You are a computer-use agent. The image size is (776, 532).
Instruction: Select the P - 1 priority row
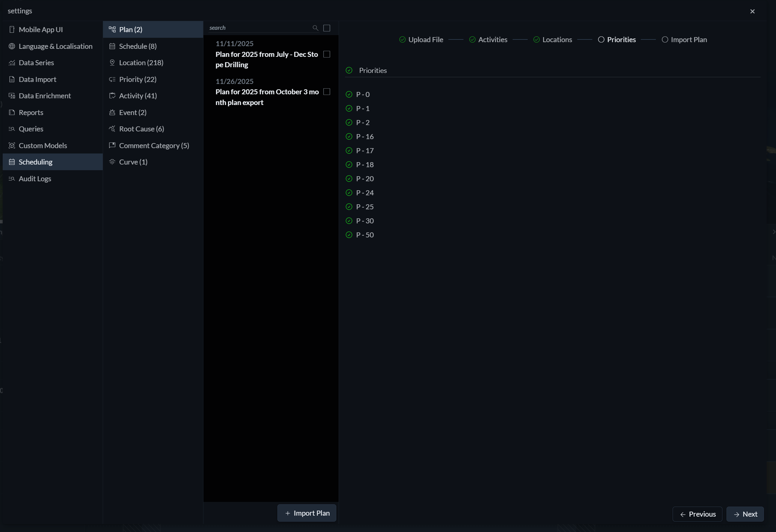pyautogui.click(x=363, y=108)
